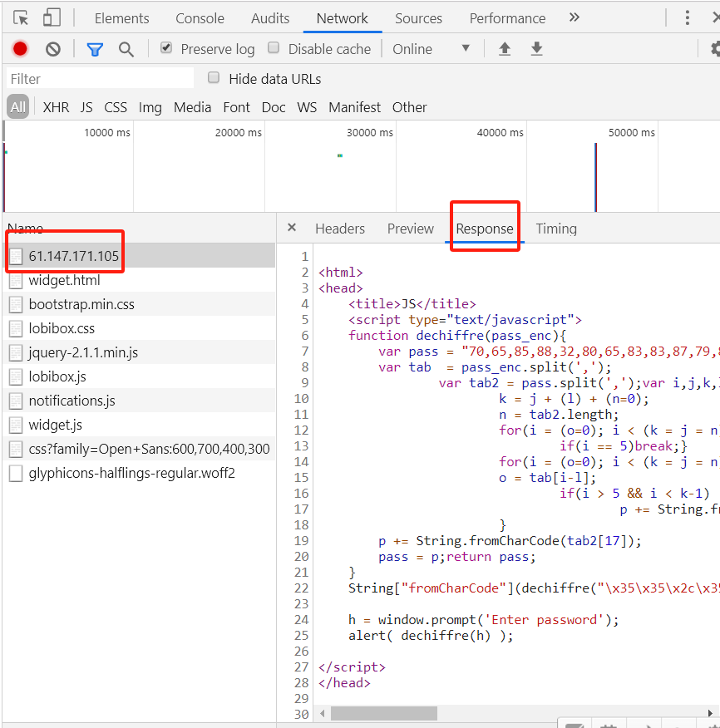Open the Preview details tab
Image resolution: width=720 pixels, height=728 pixels.
pyautogui.click(x=411, y=229)
